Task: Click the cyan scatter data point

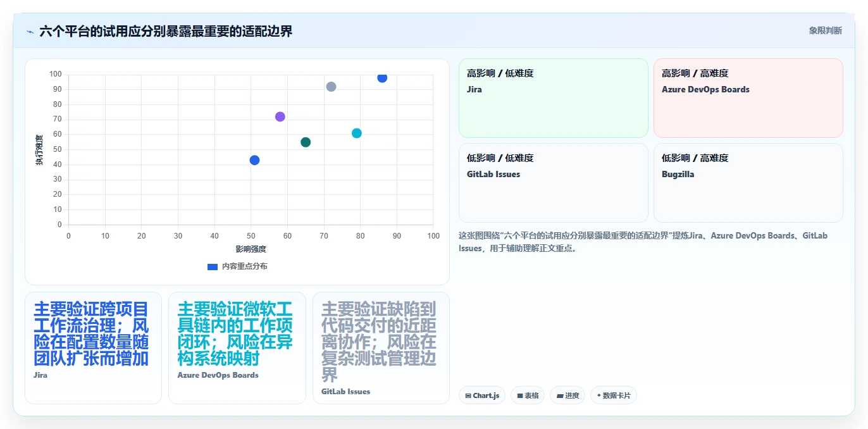Action: (357, 133)
